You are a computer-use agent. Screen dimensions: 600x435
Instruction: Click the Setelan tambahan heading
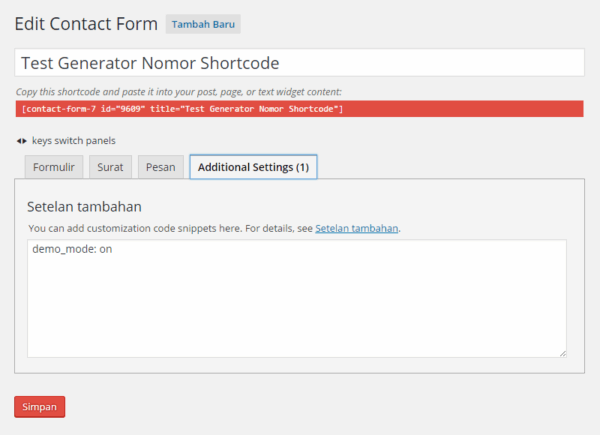click(84, 207)
